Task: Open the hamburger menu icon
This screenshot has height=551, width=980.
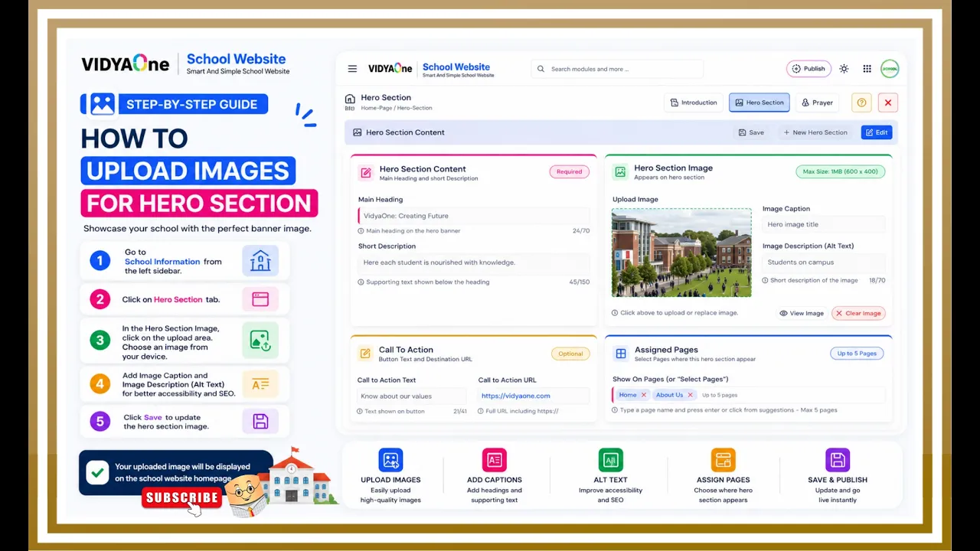Action: pyautogui.click(x=352, y=69)
